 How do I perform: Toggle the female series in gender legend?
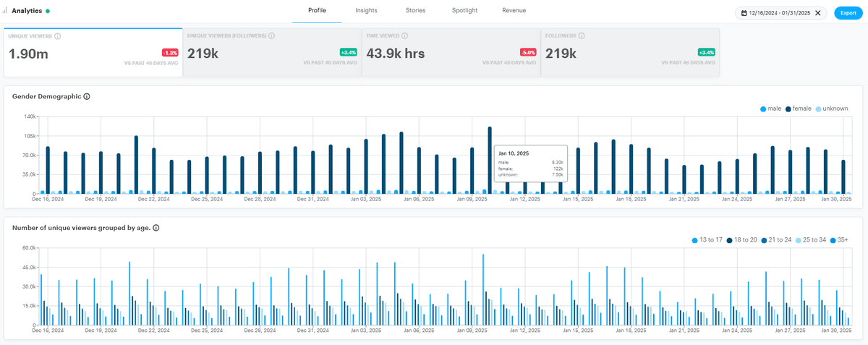point(798,108)
